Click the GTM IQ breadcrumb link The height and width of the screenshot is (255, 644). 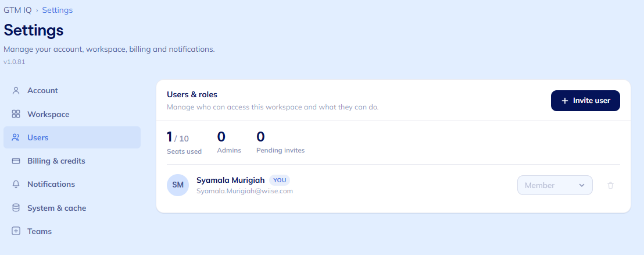pyautogui.click(x=17, y=10)
